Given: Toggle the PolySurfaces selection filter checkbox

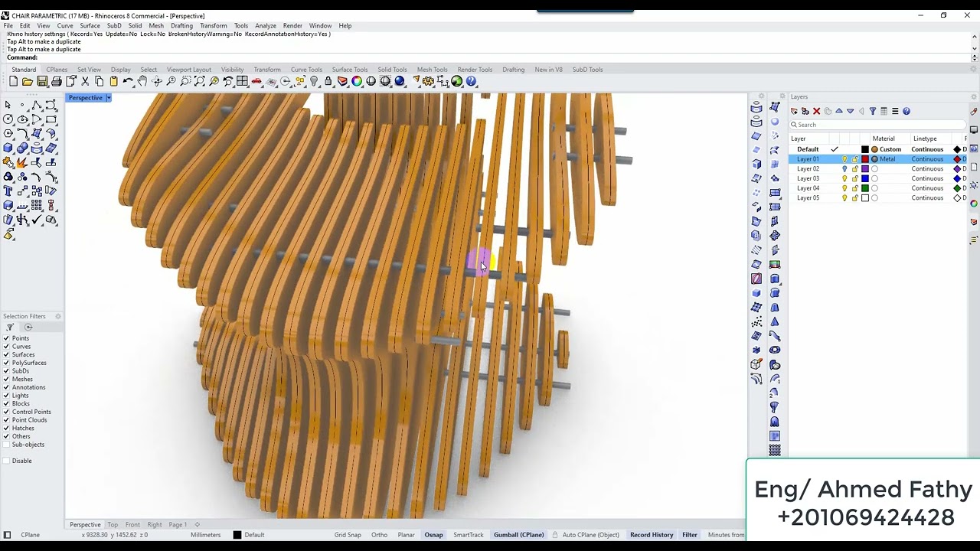Looking at the screenshot, I should click(x=6, y=363).
